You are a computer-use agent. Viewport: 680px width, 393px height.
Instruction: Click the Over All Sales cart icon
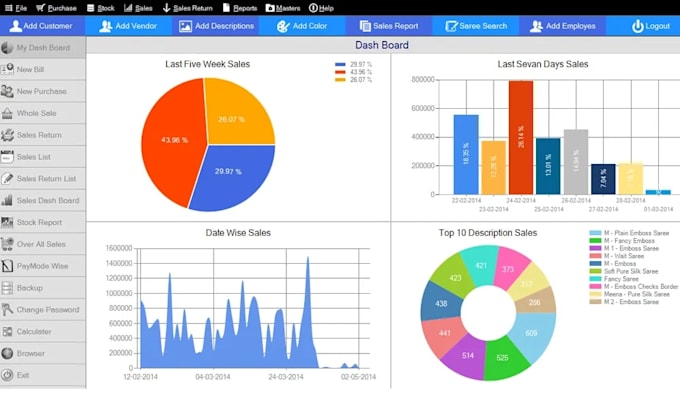(7, 244)
